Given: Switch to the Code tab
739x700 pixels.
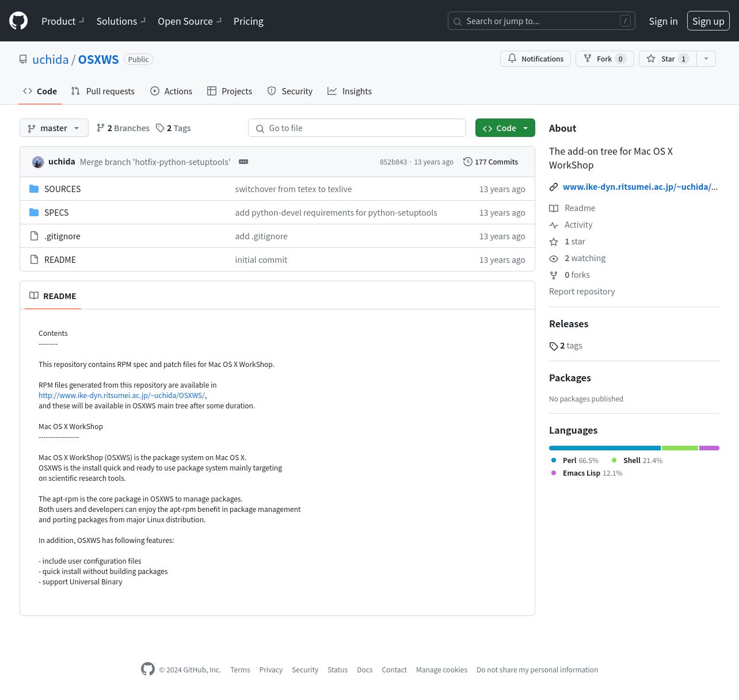Looking at the screenshot, I should tap(40, 91).
